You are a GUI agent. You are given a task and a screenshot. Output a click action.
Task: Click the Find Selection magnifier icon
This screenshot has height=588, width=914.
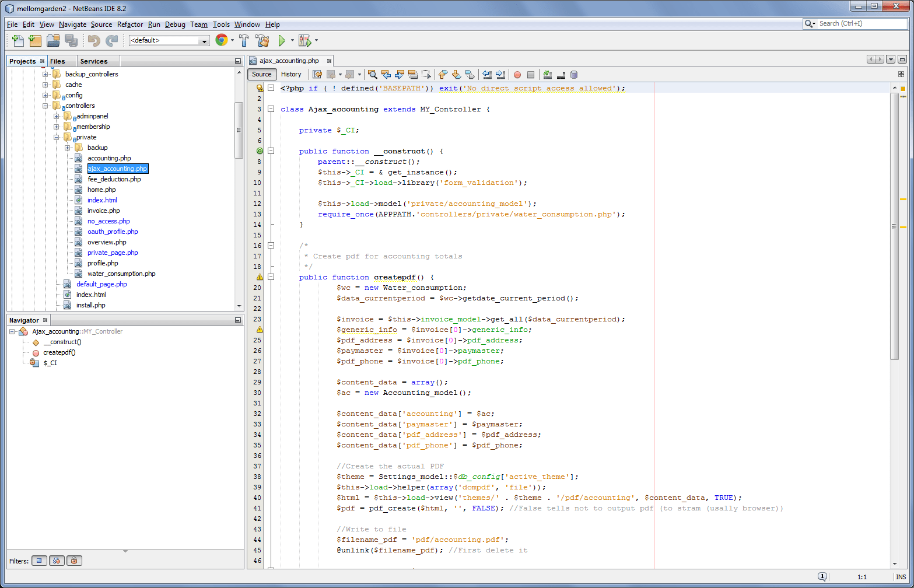pos(372,75)
